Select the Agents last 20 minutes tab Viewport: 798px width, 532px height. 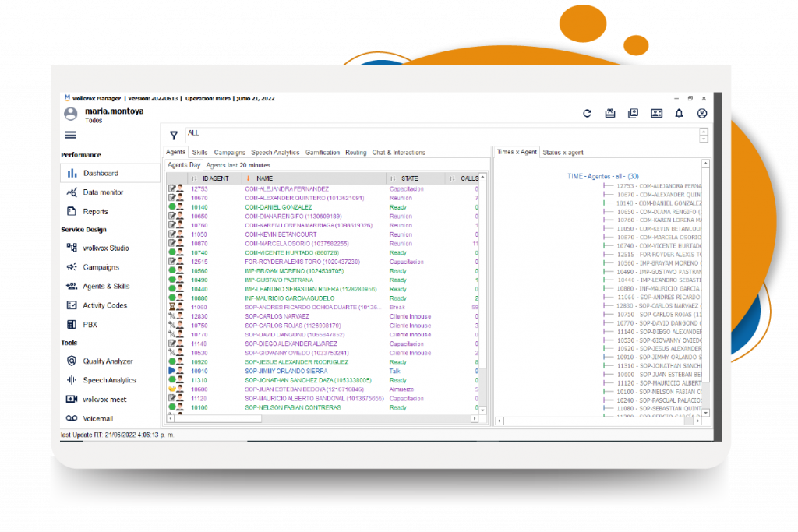[238, 165]
